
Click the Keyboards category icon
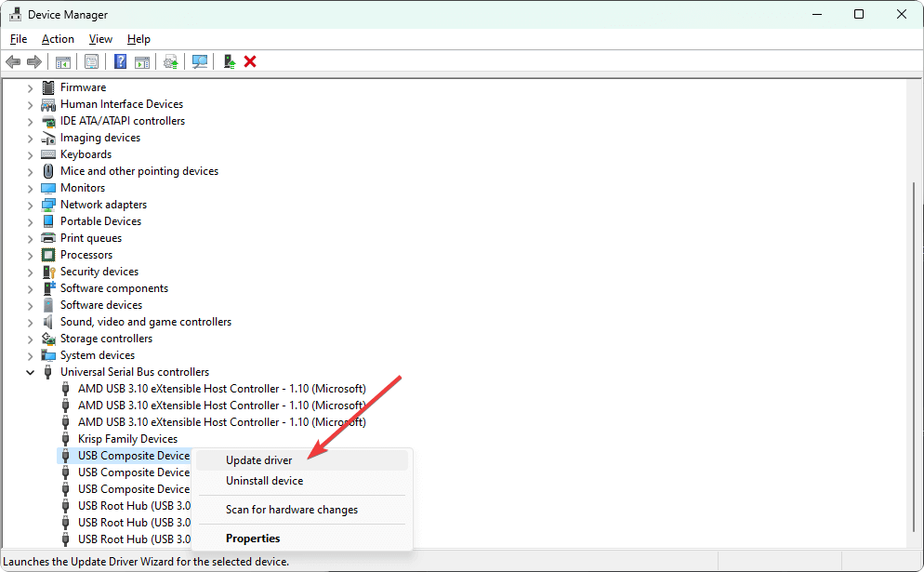[48, 154]
